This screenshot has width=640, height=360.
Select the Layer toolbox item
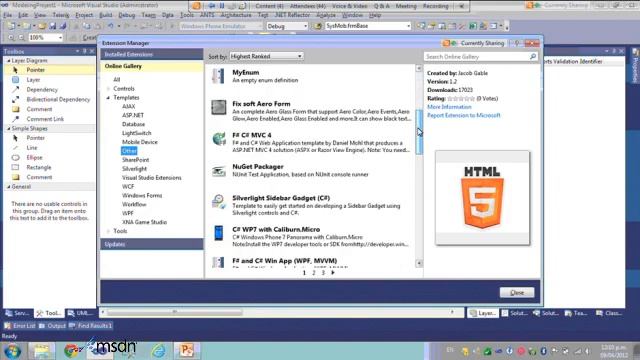click(33, 80)
